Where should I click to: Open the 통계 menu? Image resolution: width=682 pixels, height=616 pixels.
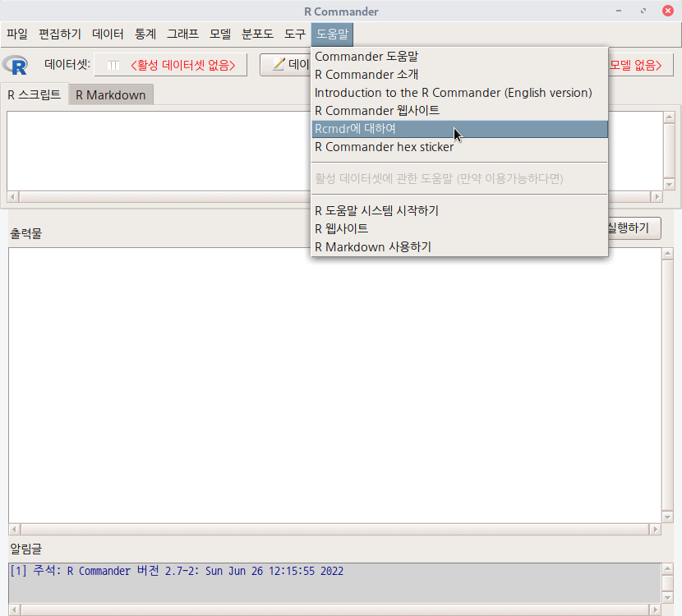click(x=145, y=34)
